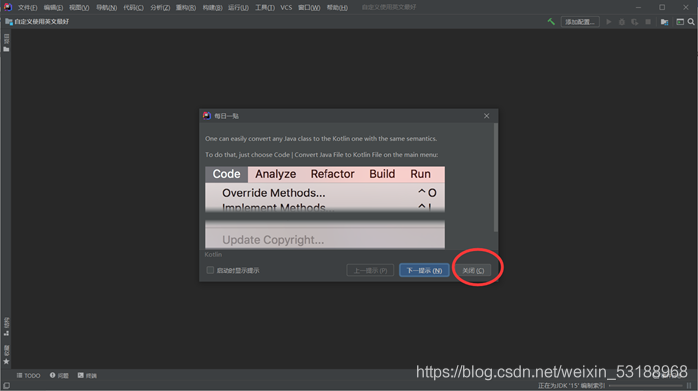Click the Search Everywhere magnifier icon
Image resolution: width=698 pixels, height=391 pixels.
(691, 21)
